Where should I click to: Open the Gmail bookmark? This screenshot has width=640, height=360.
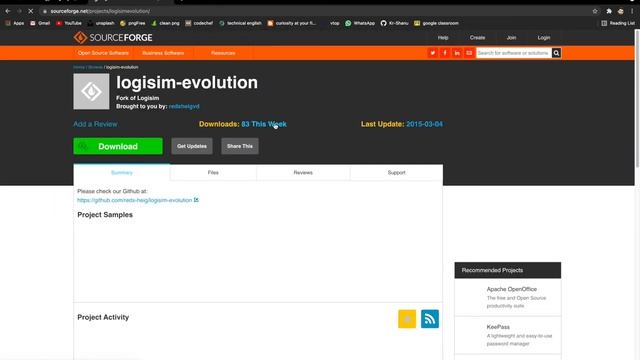point(40,23)
